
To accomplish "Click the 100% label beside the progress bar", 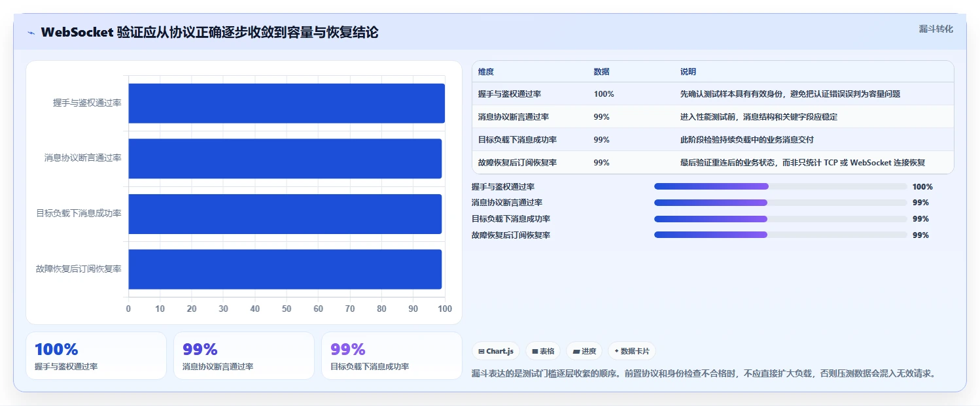I will [x=922, y=187].
